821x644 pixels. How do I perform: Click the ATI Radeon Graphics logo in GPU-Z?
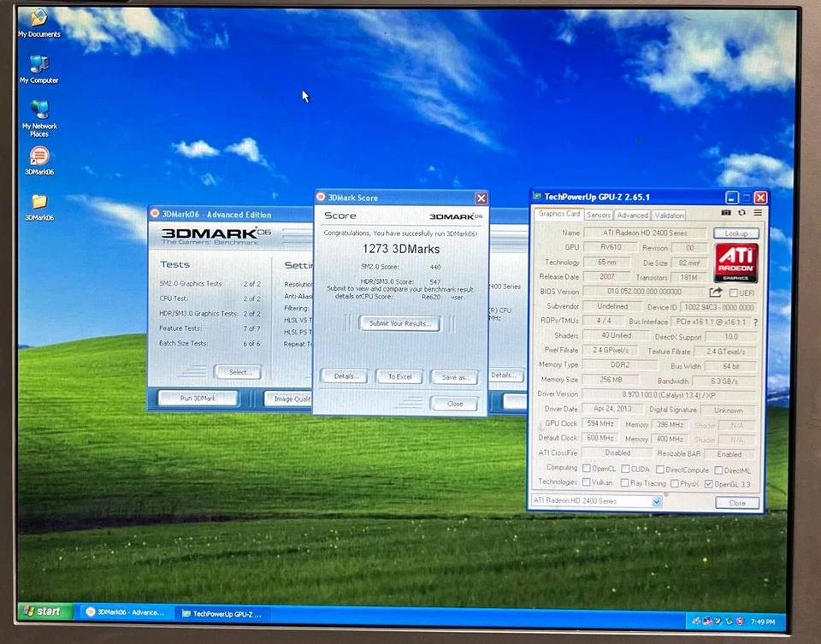point(736,262)
